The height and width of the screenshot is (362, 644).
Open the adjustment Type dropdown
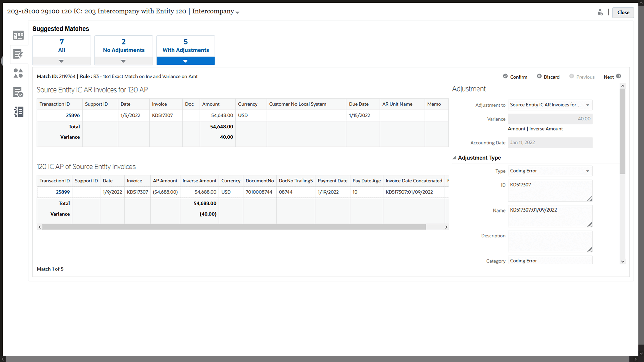[x=588, y=171]
